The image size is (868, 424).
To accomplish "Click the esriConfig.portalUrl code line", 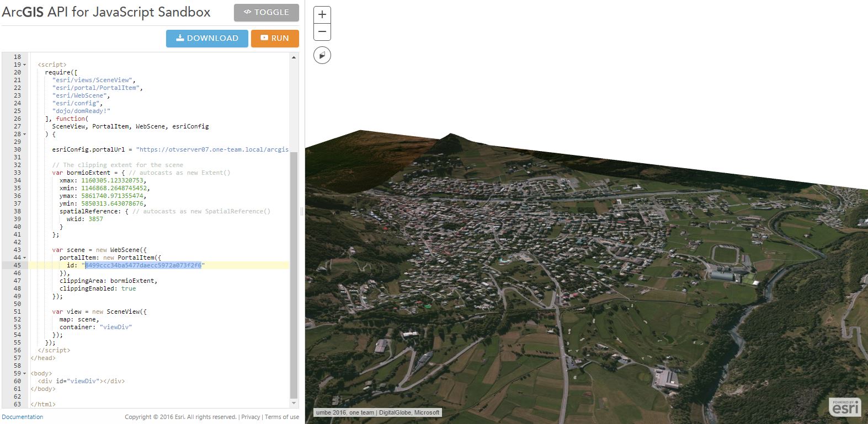I will click(171, 149).
